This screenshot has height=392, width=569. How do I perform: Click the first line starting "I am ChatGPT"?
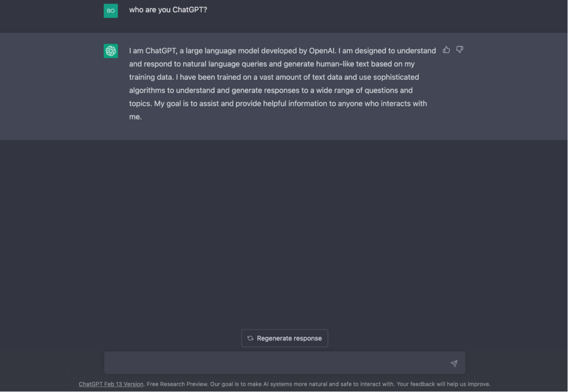click(x=283, y=51)
